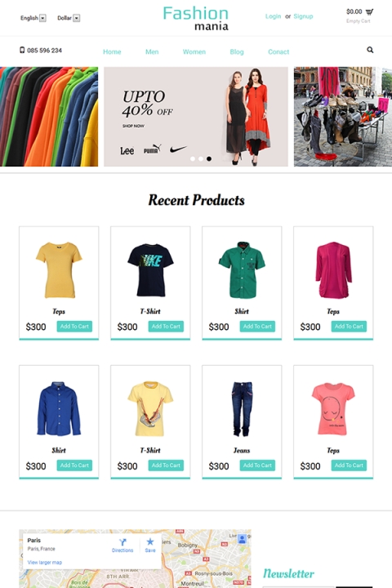
Task: Click the Puma logo in banner
Action: click(152, 149)
